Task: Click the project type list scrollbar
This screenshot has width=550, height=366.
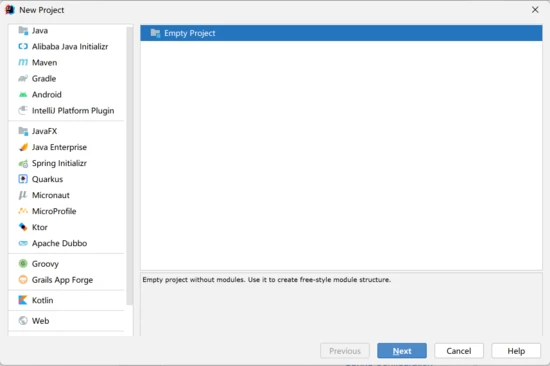Action: tap(129, 166)
